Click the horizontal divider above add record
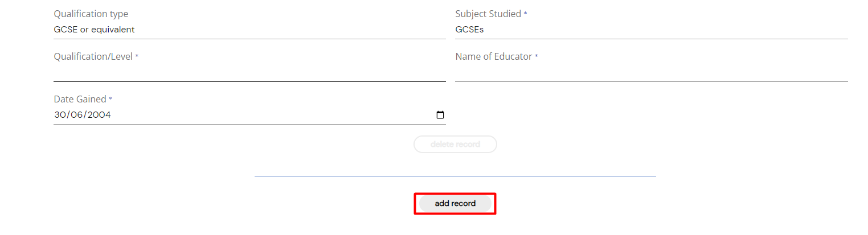 pos(455,176)
